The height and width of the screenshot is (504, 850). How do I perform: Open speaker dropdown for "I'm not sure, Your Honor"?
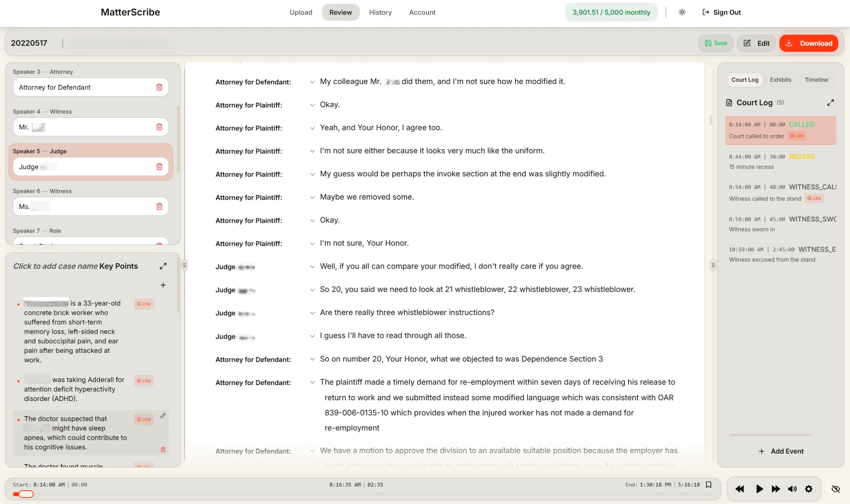[x=312, y=244]
